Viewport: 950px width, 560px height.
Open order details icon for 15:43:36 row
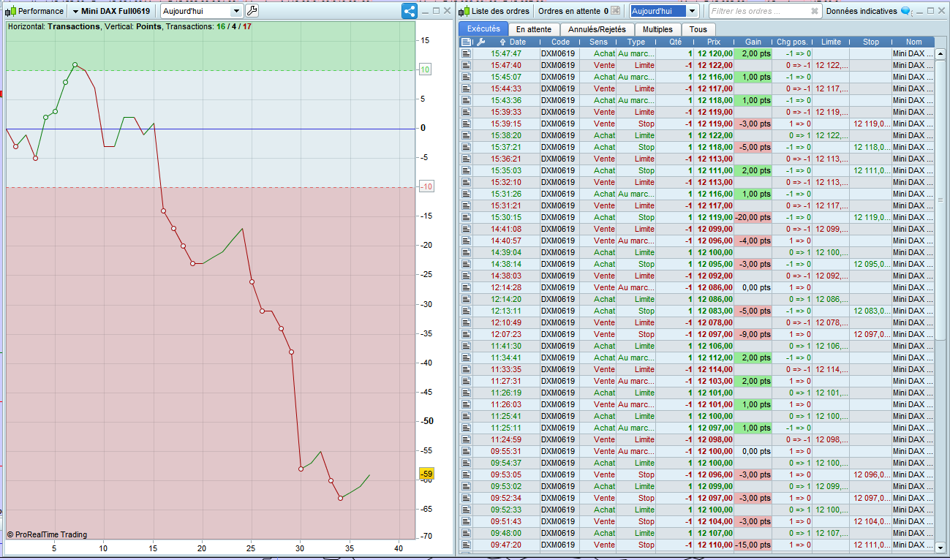point(466,100)
